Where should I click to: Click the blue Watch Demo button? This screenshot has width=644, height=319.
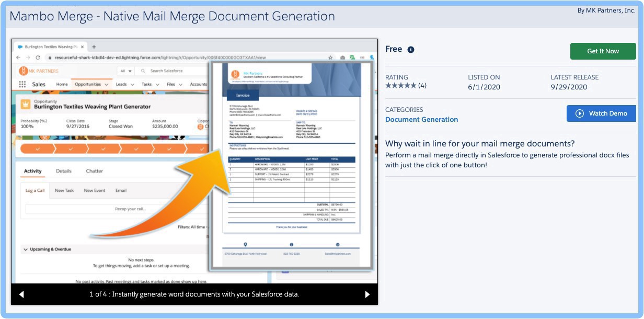pos(601,113)
